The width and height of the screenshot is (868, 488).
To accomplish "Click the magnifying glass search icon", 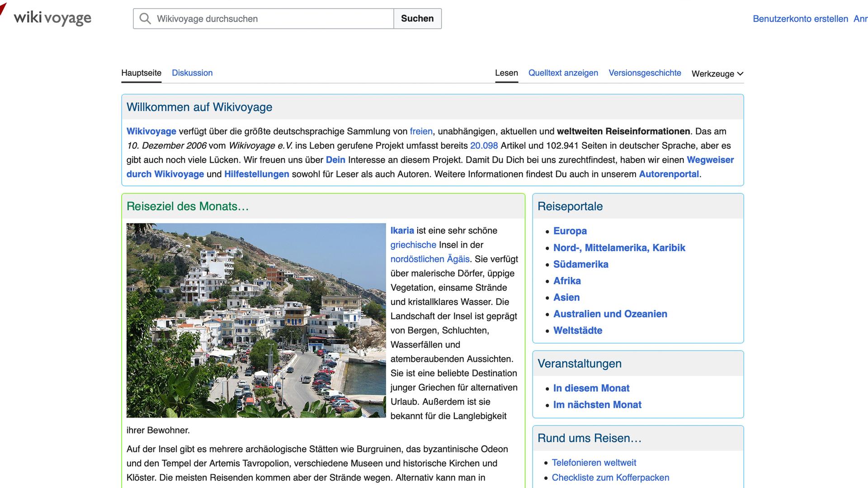I will (145, 19).
